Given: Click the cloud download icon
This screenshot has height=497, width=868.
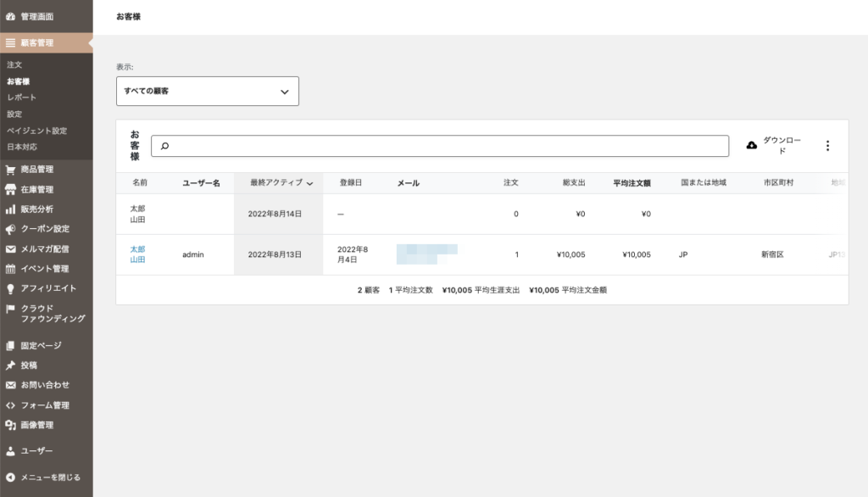Looking at the screenshot, I should (751, 146).
